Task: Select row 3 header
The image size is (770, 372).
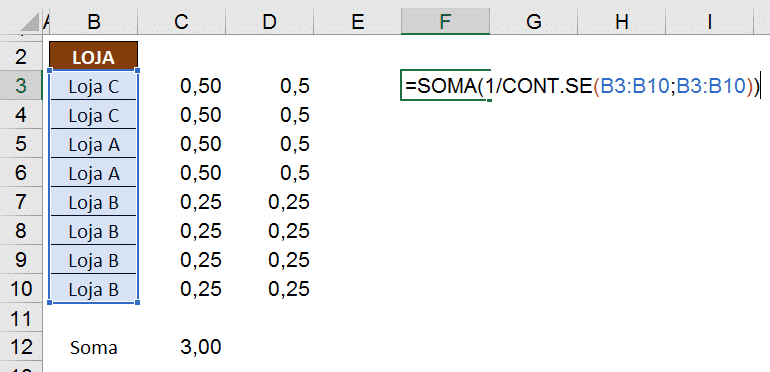Action: (x=21, y=86)
